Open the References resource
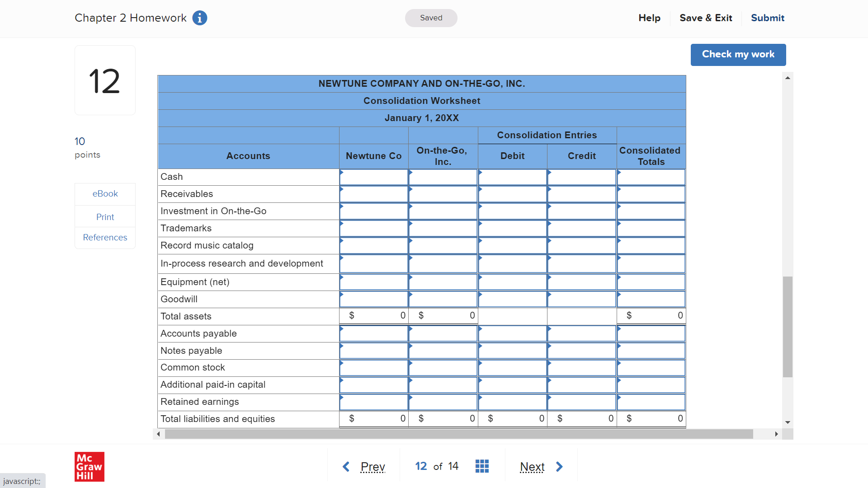This screenshot has height=488, width=868. pyautogui.click(x=105, y=238)
